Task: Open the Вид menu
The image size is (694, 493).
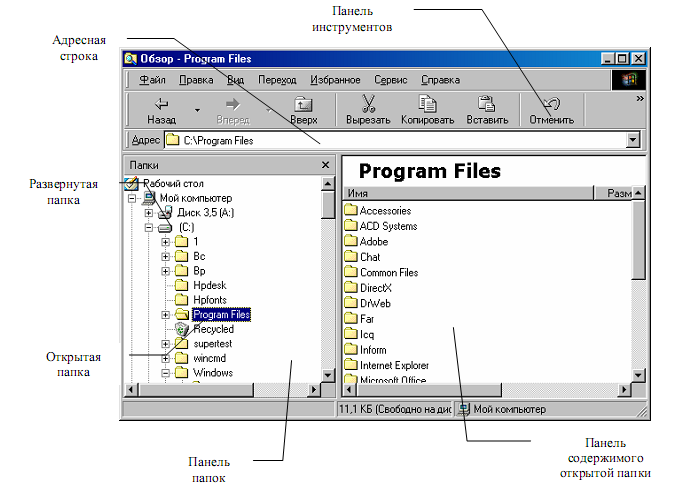Action: pos(235,80)
